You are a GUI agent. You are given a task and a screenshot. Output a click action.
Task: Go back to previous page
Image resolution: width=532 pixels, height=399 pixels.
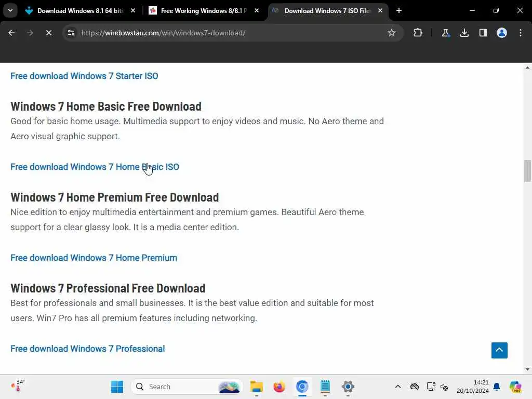[x=11, y=33]
